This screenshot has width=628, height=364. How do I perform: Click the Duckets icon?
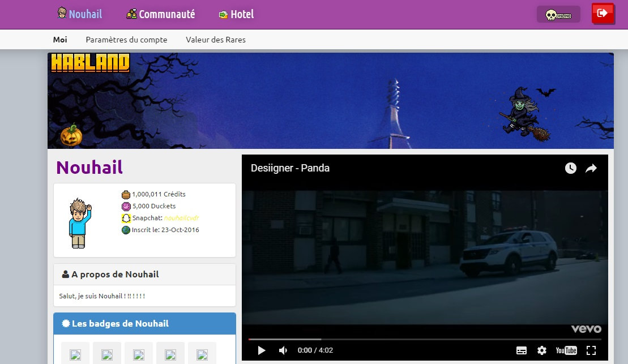click(126, 207)
